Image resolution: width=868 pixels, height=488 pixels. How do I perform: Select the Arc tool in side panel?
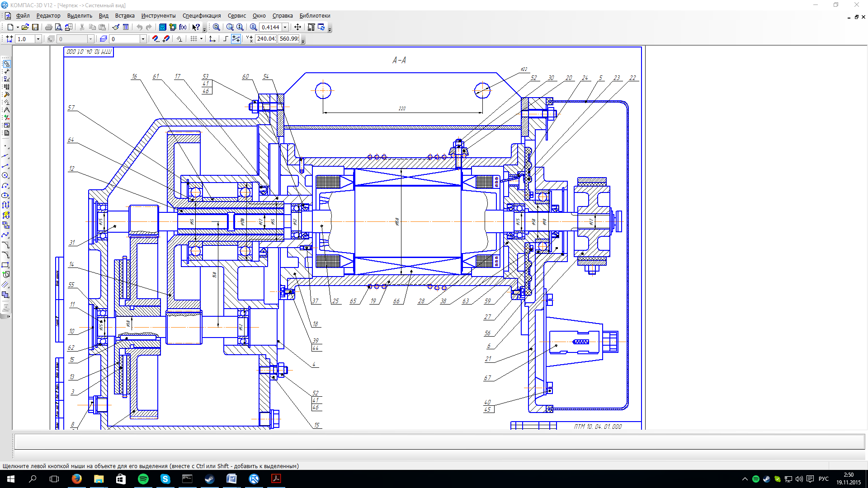point(6,186)
